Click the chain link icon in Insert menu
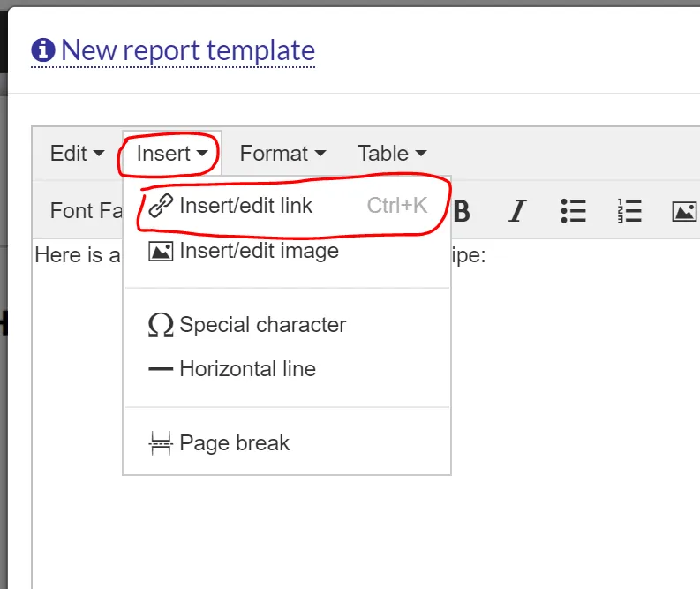700x589 pixels. pos(160,207)
